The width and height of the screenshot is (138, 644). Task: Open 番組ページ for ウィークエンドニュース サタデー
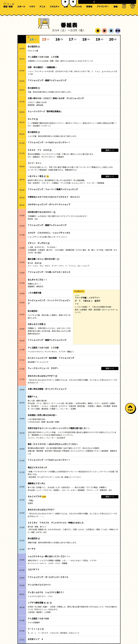point(110,368)
